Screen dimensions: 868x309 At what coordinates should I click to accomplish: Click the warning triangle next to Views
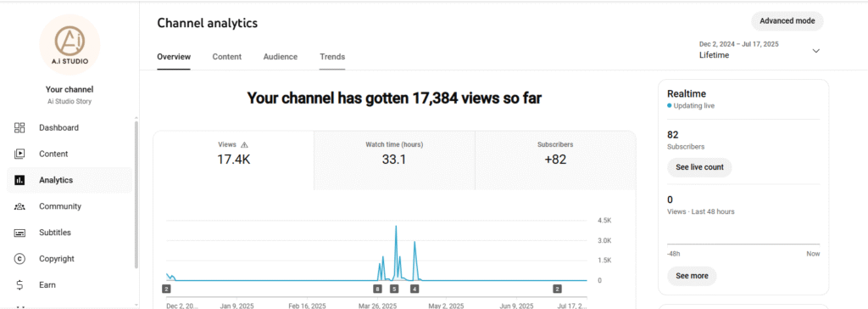tap(245, 144)
